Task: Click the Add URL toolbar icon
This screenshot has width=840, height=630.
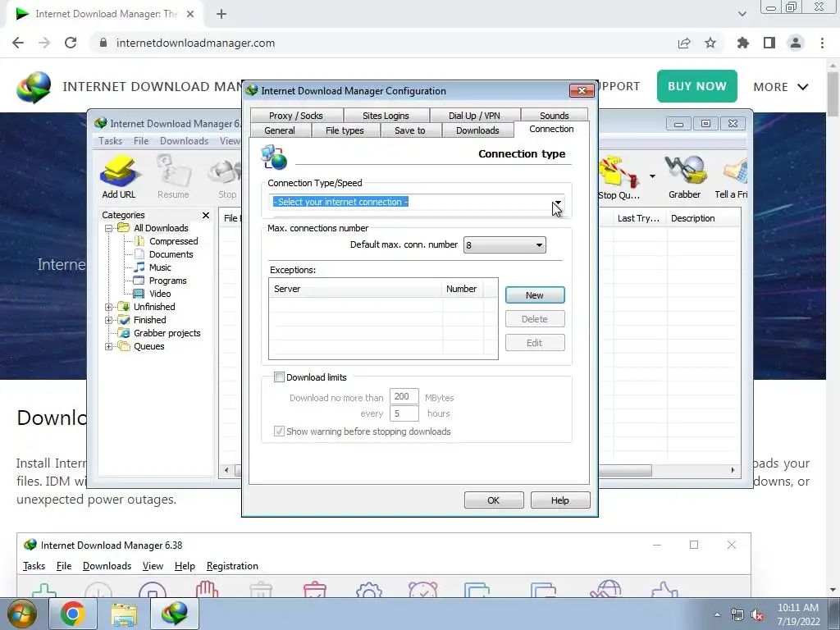Action: pos(119,177)
